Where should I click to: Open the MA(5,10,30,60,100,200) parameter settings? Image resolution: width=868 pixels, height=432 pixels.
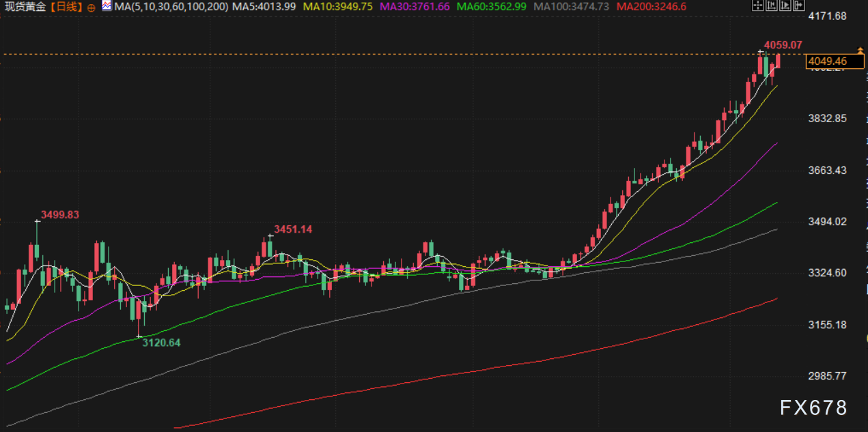click(x=171, y=7)
